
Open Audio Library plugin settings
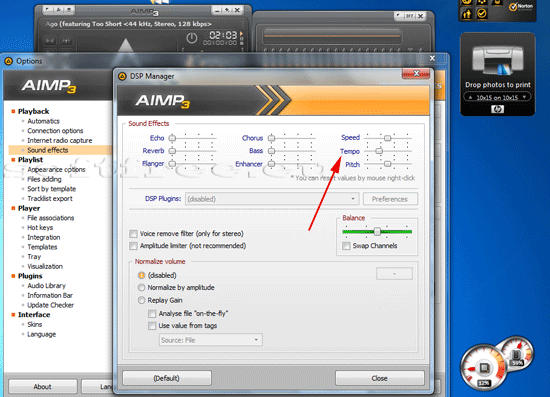(46, 285)
